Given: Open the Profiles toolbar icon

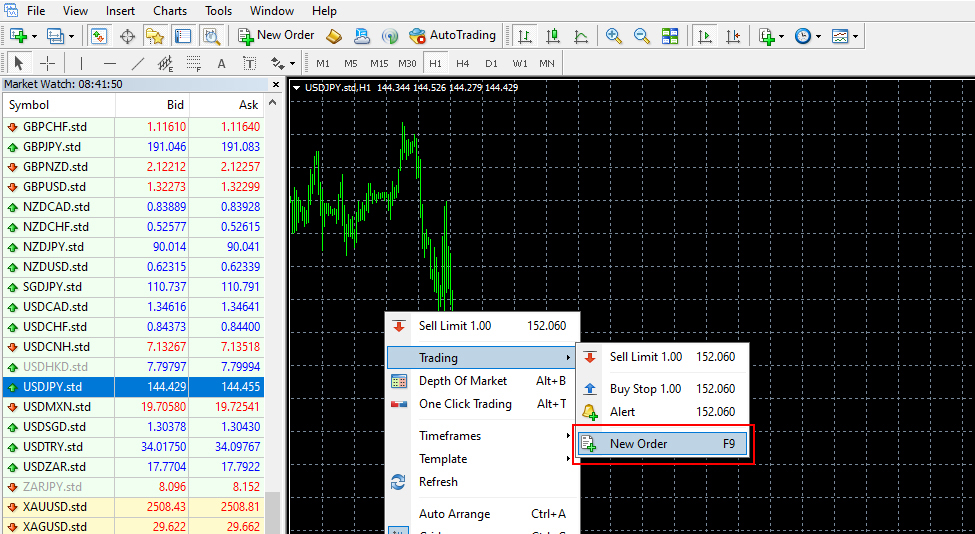Looking at the screenshot, I should tap(56, 36).
